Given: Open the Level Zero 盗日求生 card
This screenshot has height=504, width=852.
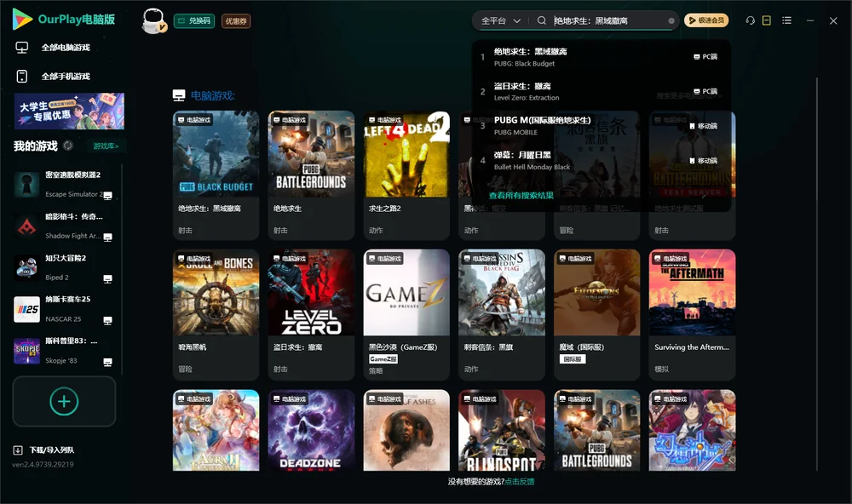Looking at the screenshot, I should tap(311, 314).
